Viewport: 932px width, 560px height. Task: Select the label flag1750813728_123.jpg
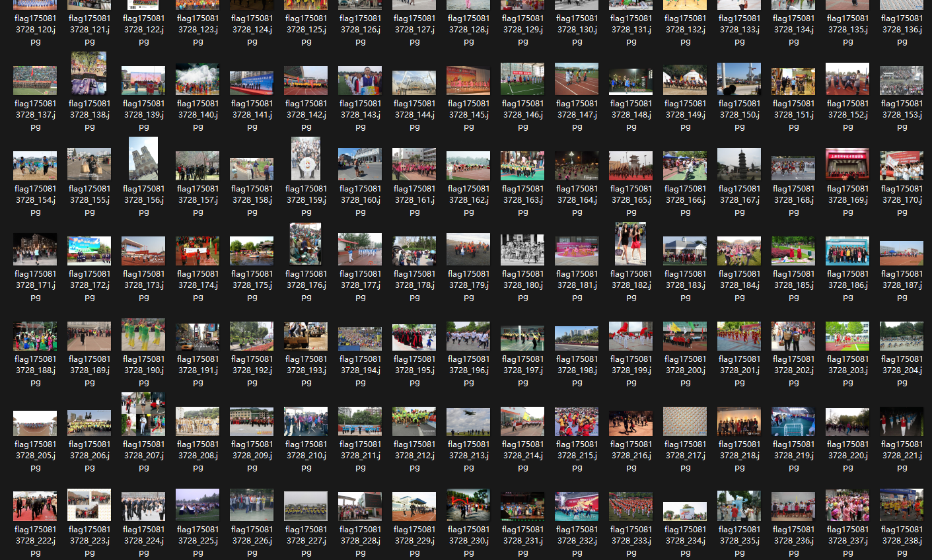point(197,30)
